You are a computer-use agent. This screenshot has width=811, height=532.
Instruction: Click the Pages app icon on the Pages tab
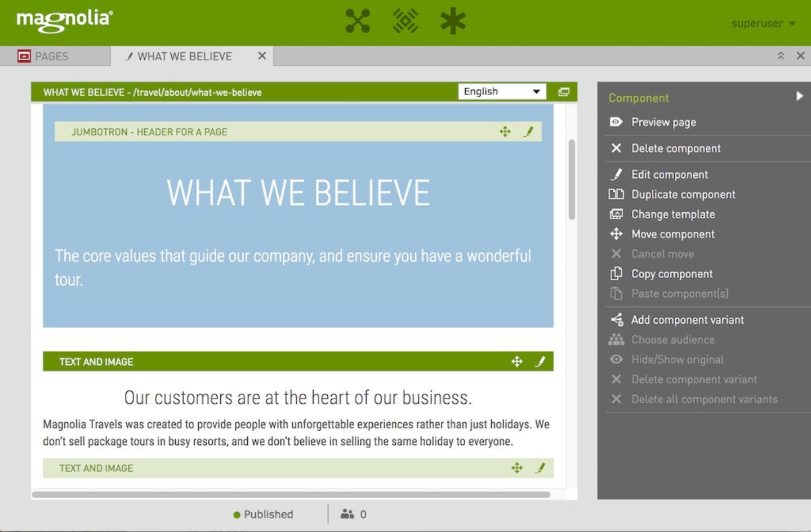tap(24, 56)
